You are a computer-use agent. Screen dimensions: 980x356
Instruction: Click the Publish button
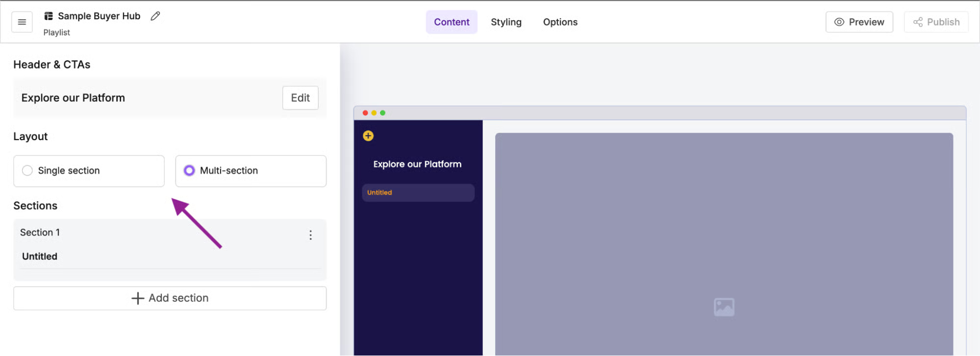[936, 22]
